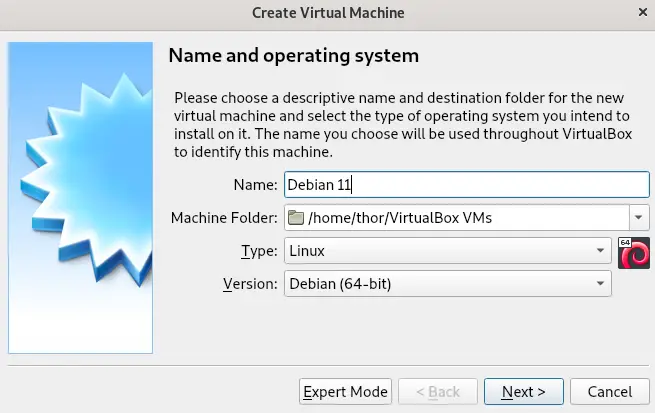Close the Create Virtual Machine dialog
The height and width of the screenshot is (413, 655).
tap(642, 13)
